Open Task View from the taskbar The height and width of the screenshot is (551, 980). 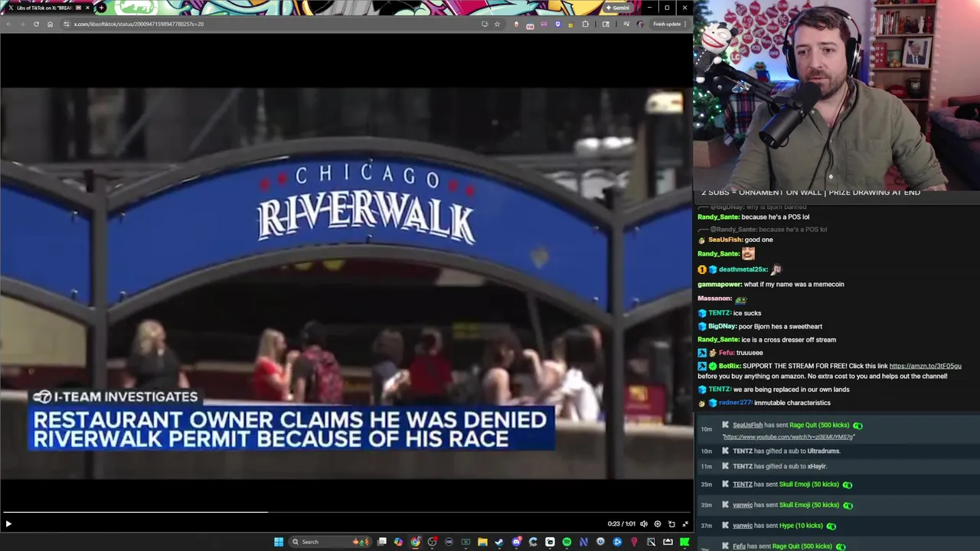click(x=382, y=542)
